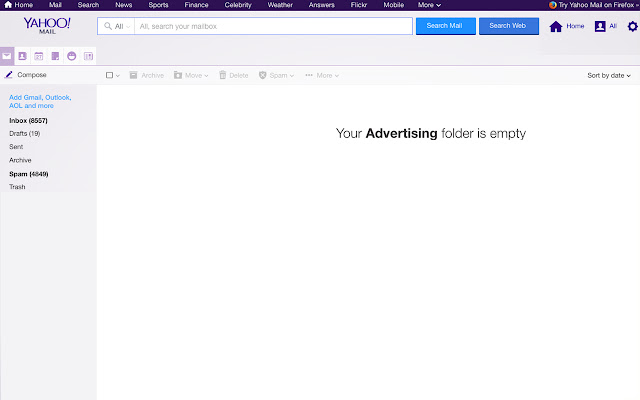This screenshot has height=400, width=640.
Task: Click the Search Mail button
Action: point(446,26)
